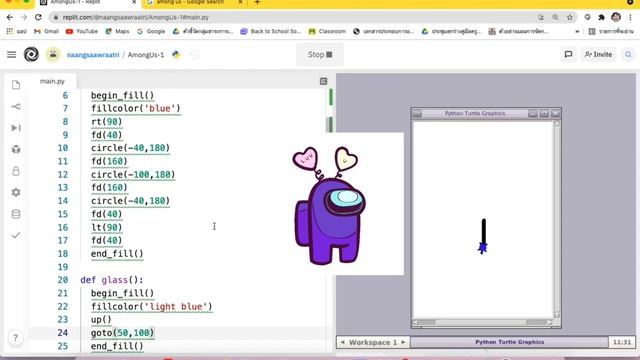Open the Chrome profile avatar
Viewport: 640px width, 360px height.
[x=616, y=17]
